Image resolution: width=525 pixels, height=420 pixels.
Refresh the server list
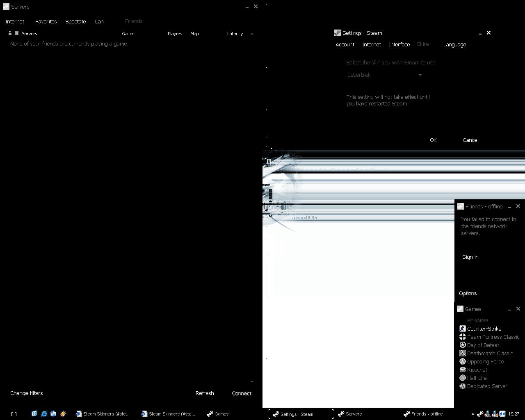(x=205, y=393)
